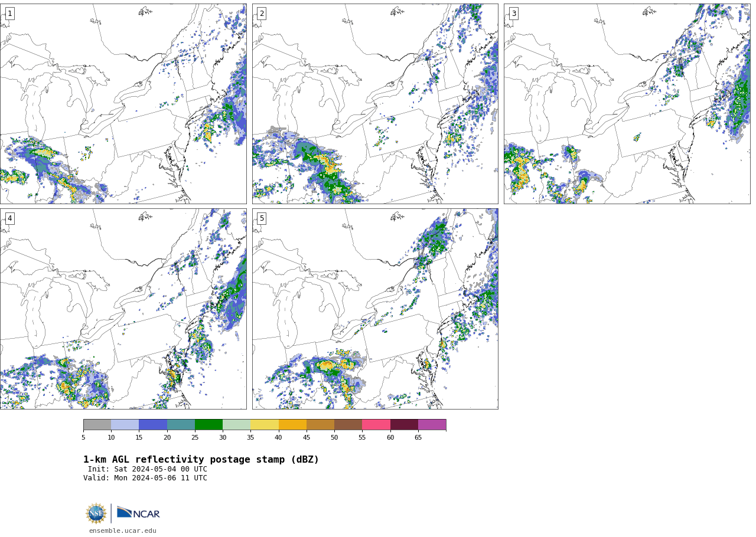Click the panel number label '2'
This screenshot has width=756, height=537.
coord(262,14)
